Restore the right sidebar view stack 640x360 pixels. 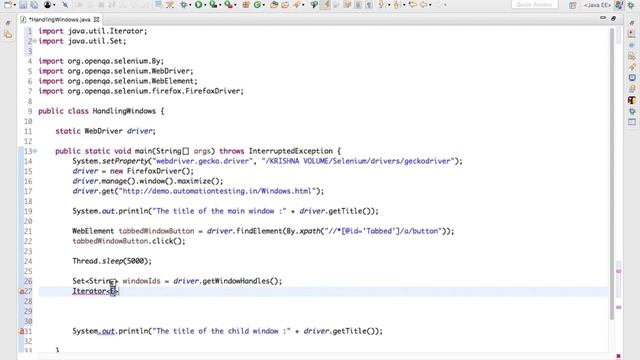tap(632, 23)
